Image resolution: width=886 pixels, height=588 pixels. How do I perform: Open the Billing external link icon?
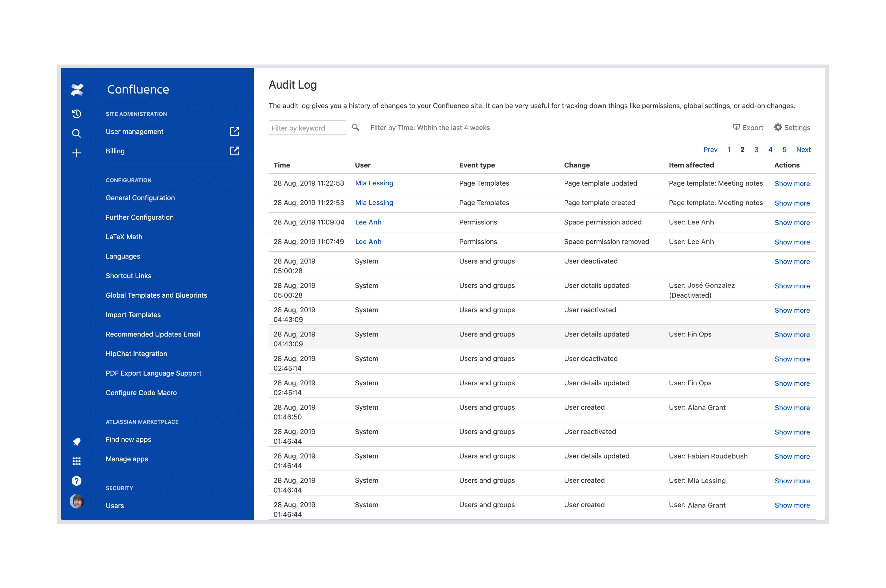pos(234,151)
